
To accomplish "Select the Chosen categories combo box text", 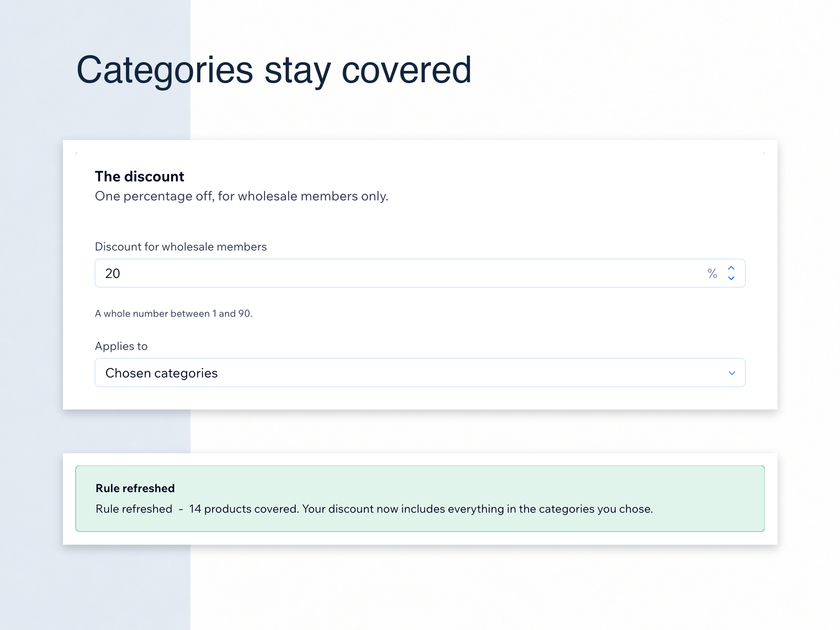I will (161, 373).
